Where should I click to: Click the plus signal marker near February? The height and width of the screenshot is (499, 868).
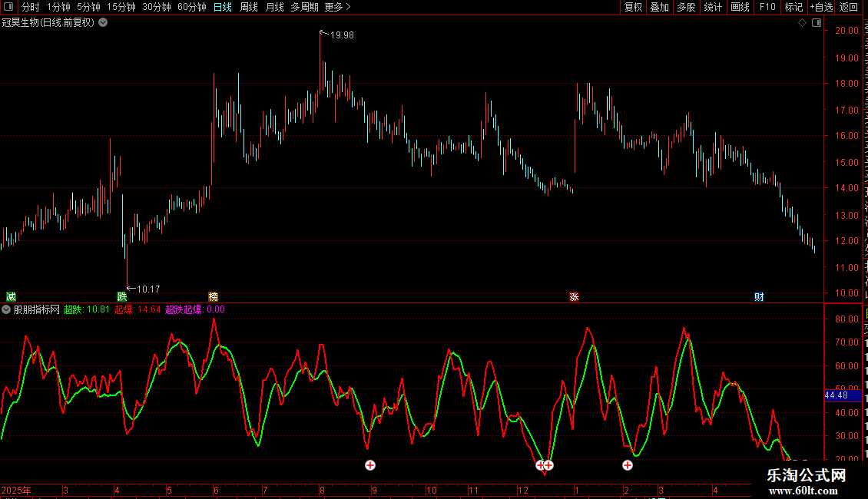point(628,465)
